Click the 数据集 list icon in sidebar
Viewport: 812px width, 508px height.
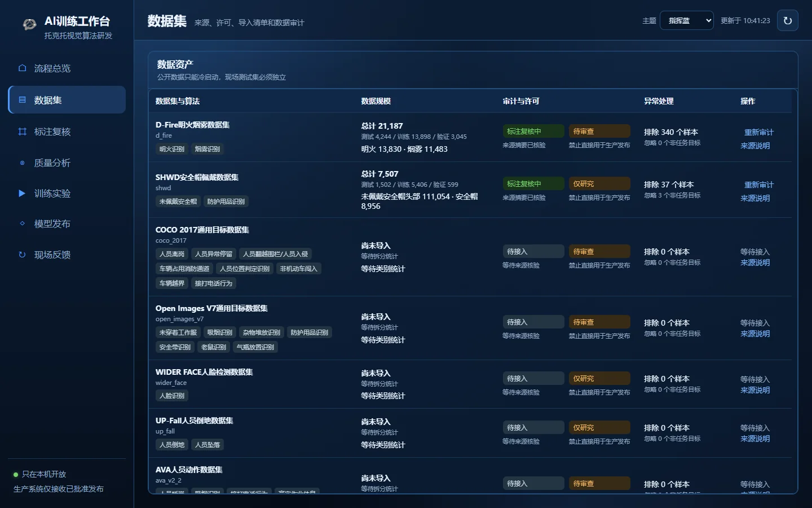22,100
